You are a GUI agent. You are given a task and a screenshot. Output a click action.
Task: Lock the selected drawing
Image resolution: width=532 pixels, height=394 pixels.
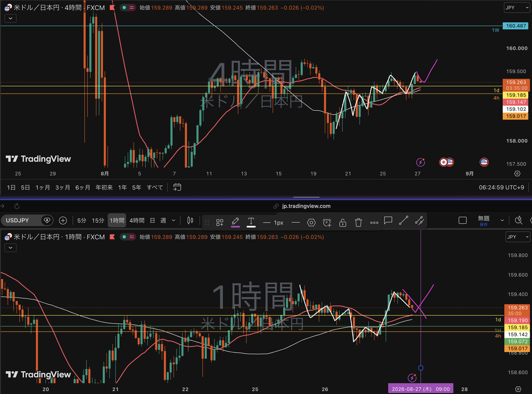(x=343, y=223)
